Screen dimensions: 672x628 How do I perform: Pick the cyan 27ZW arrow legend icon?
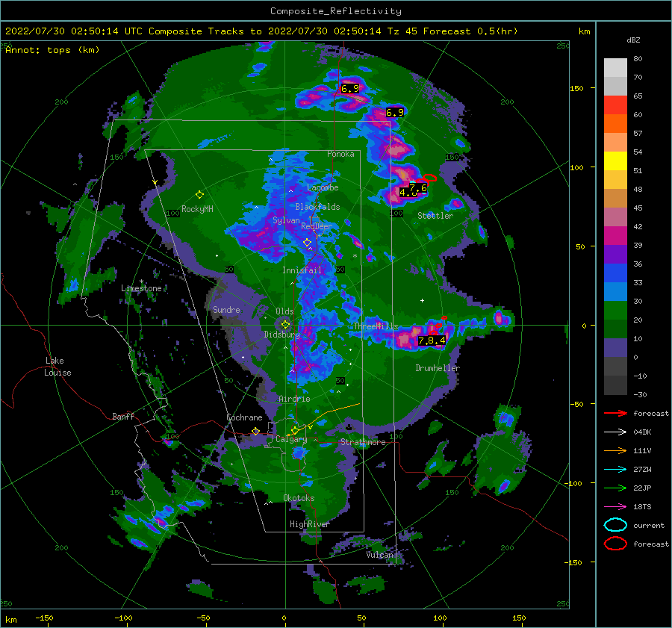[615, 470]
